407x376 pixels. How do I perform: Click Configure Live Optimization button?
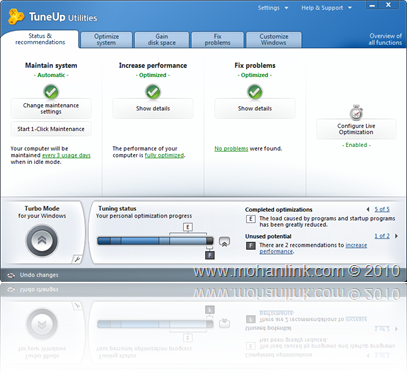356,129
